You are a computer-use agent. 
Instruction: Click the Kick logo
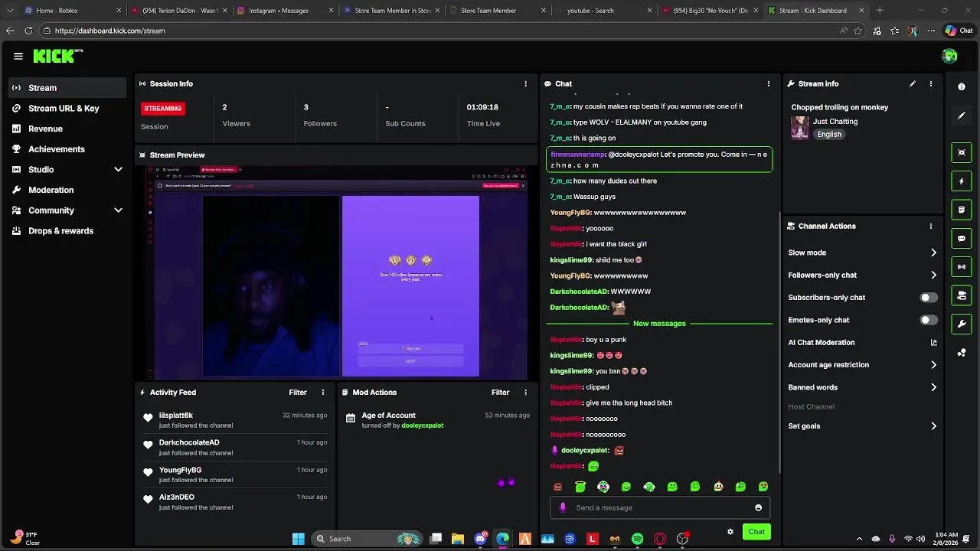[x=57, y=56]
